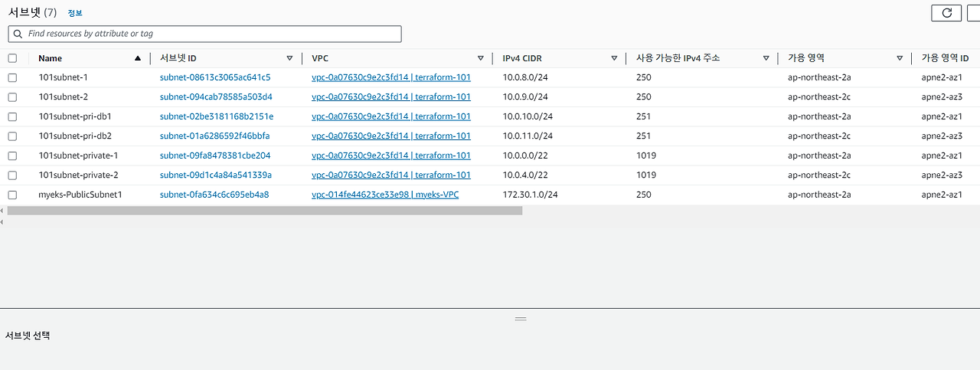Open the myeks-VPC link
The image size is (980, 370).
(x=385, y=195)
